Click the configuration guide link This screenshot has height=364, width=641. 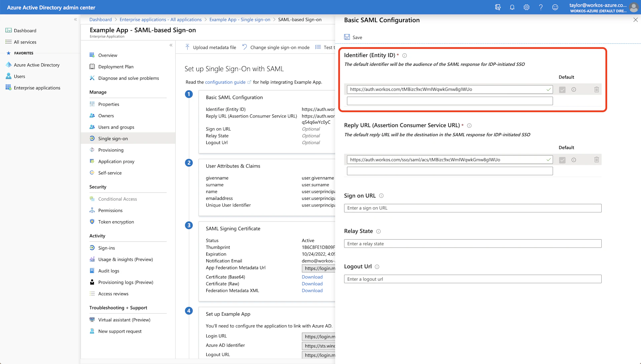225,82
